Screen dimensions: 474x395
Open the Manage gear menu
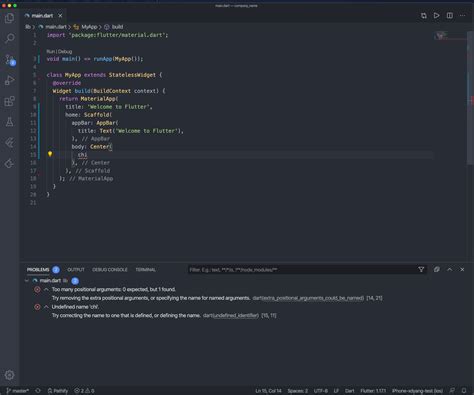point(10,375)
